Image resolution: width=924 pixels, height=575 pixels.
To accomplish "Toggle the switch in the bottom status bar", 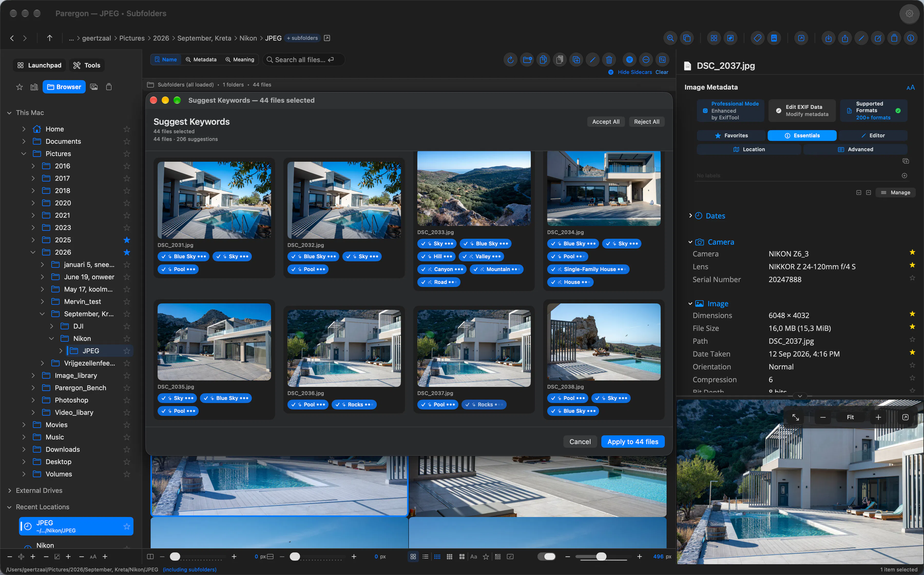I will click(546, 556).
